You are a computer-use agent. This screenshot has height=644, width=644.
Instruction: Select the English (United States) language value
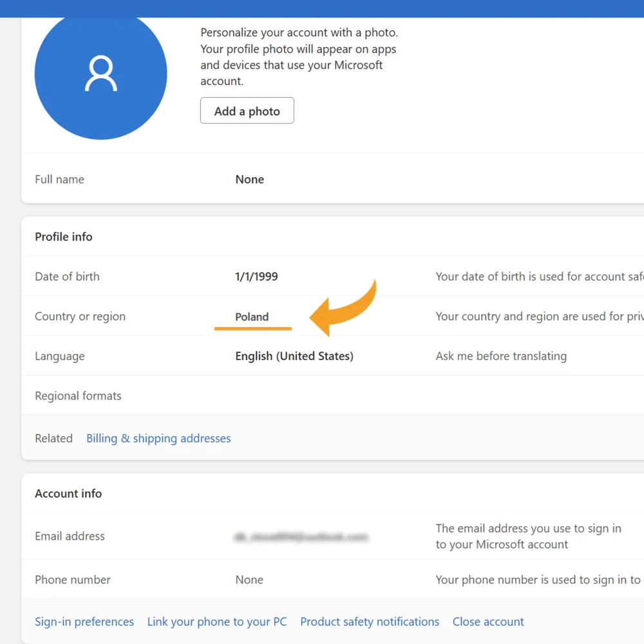click(x=294, y=356)
